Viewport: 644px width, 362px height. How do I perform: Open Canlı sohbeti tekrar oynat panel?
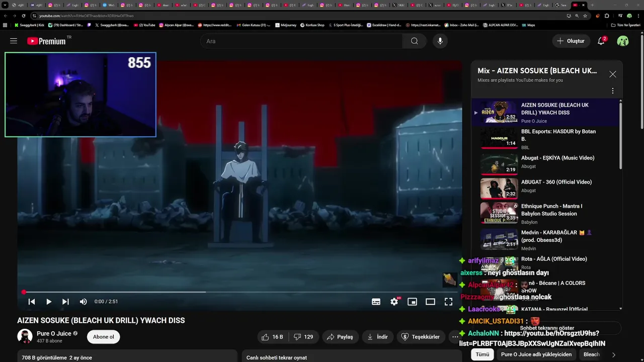pyautogui.click(x=352, y=356)
